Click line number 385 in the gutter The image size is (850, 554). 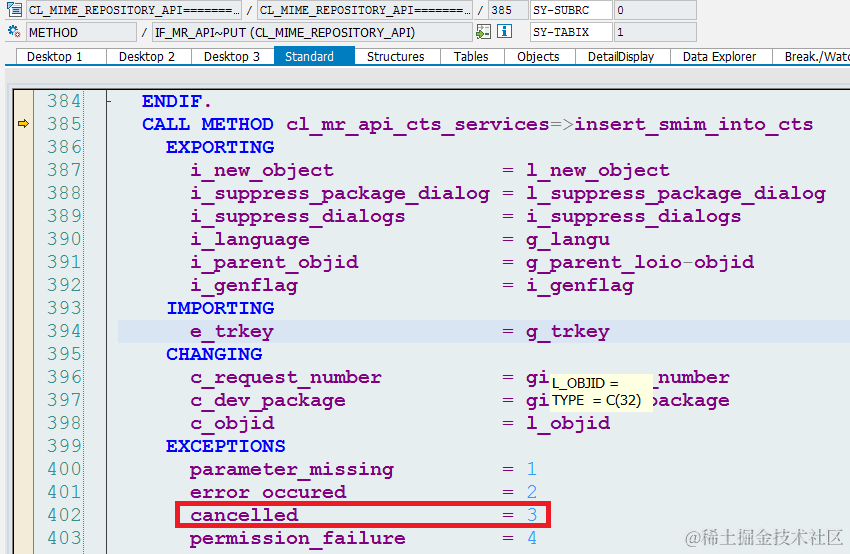[64, 124]
